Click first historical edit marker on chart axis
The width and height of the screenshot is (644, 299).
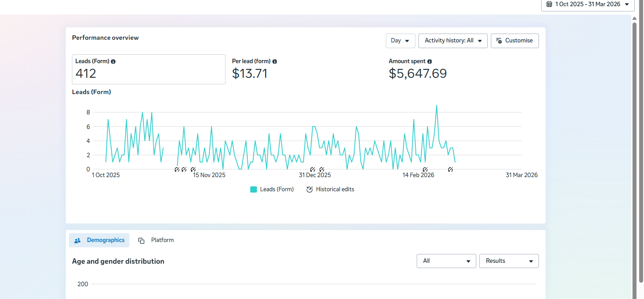click(x=177, y=170)
